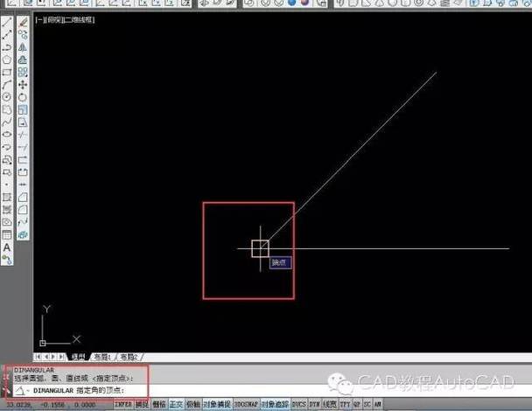
Task: Select the Line tool in Draw toolbar
Action: point(7,23)
